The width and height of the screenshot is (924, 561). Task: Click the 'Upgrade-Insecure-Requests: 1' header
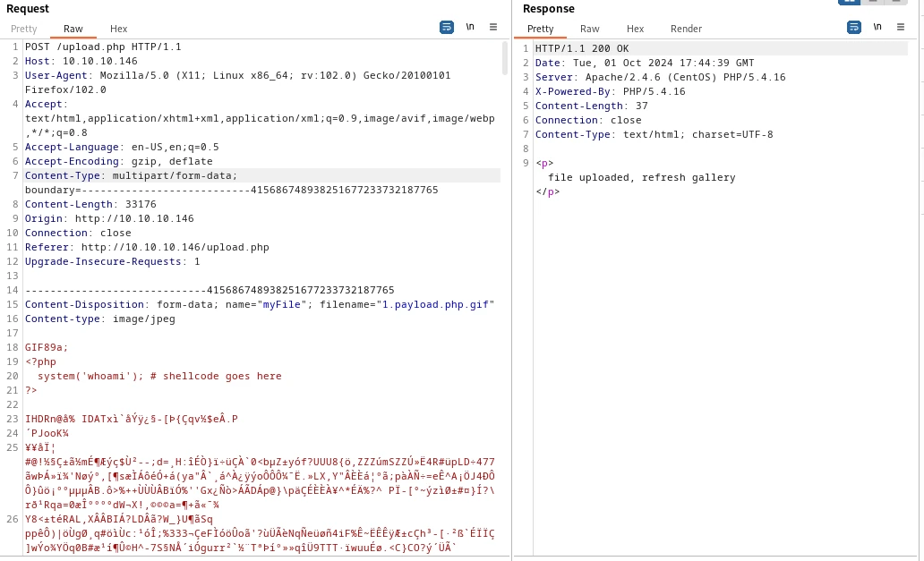112,261
